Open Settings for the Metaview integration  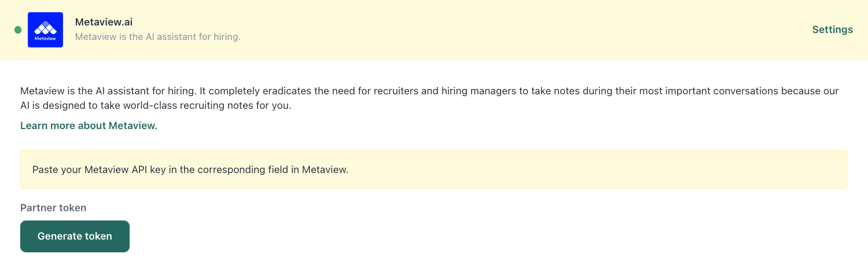(832, 30)
